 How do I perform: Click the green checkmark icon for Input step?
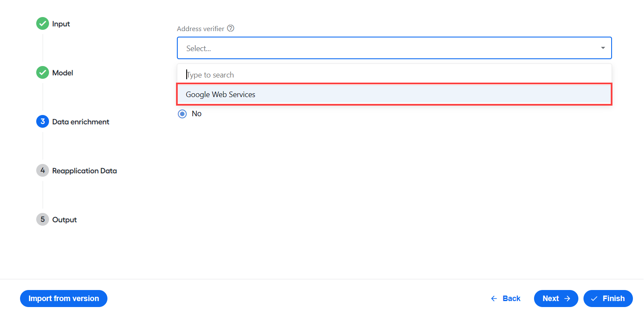coord(43,24)
